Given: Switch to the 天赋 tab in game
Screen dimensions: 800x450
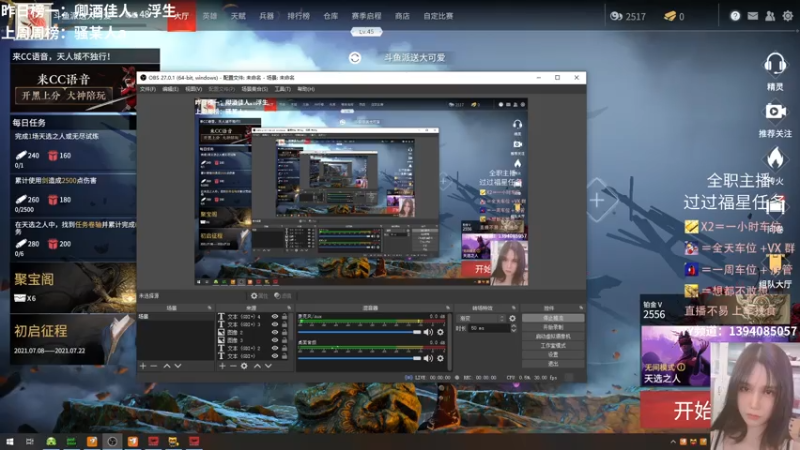Looking at the screenshot, I should point(238,16).
